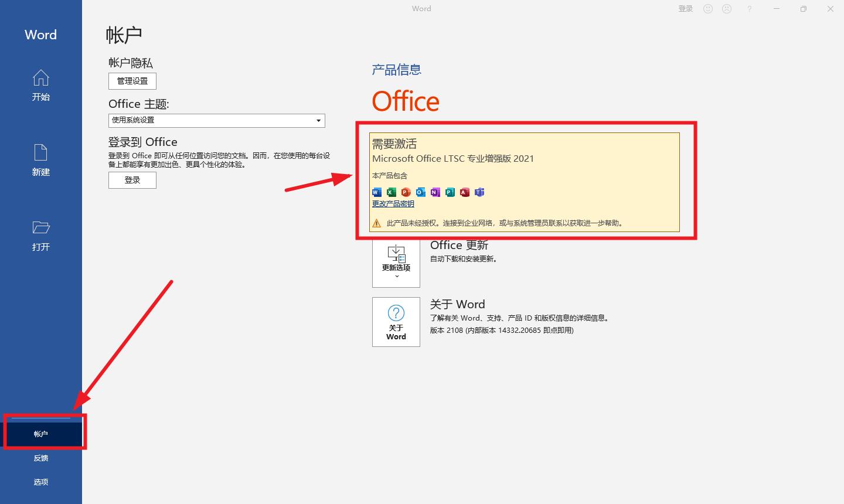Open 选项 from the sidebar
The height and width of the screenshot is (504, 844).
click(40, 482)
